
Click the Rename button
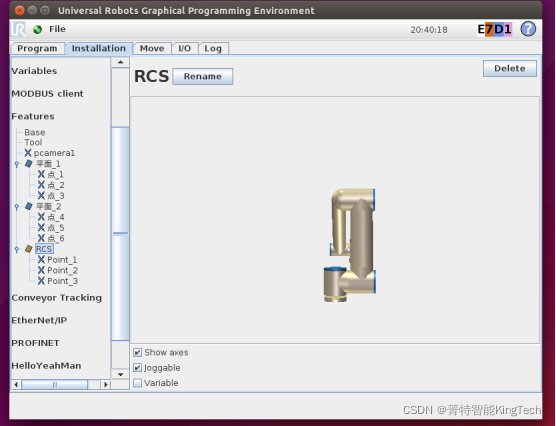pos(202,76)
